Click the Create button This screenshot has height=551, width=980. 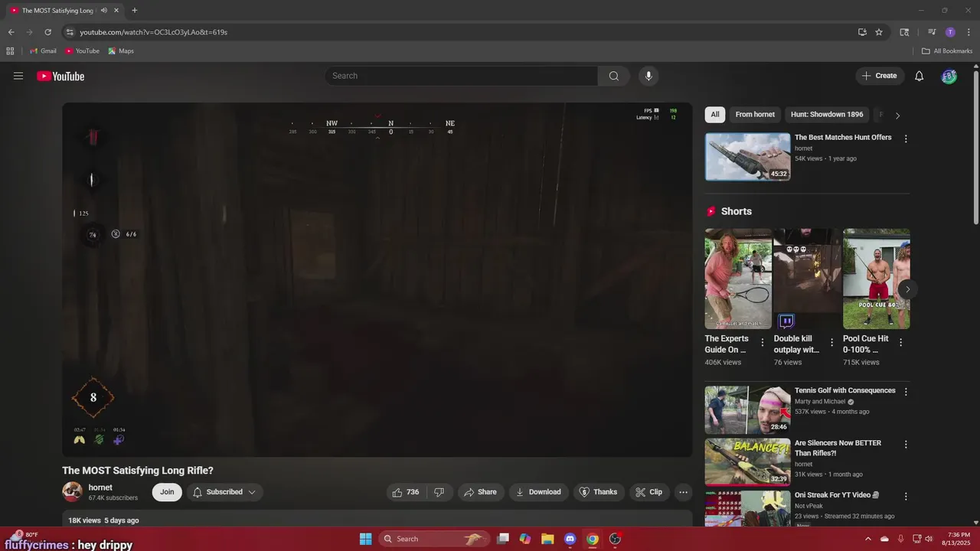pyautogui.click(x=880, y=76)
